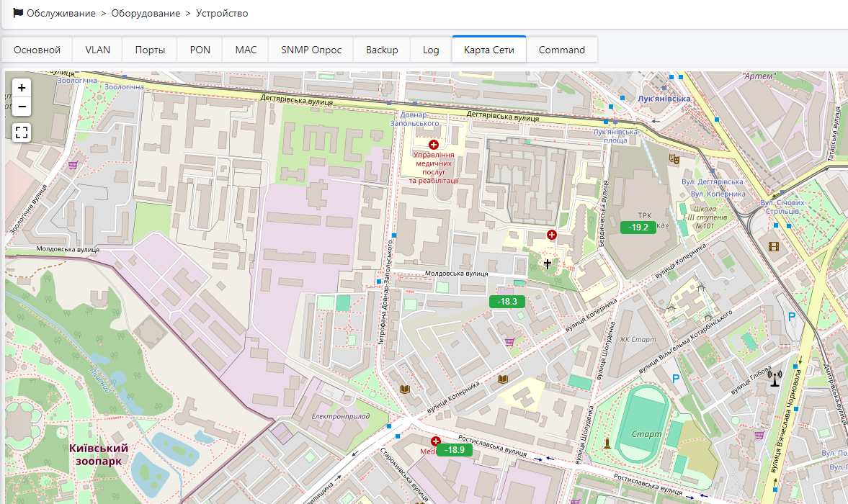Toggle fullscreen map view
Screen dimensions: 848x504
(x=22, y=132)
